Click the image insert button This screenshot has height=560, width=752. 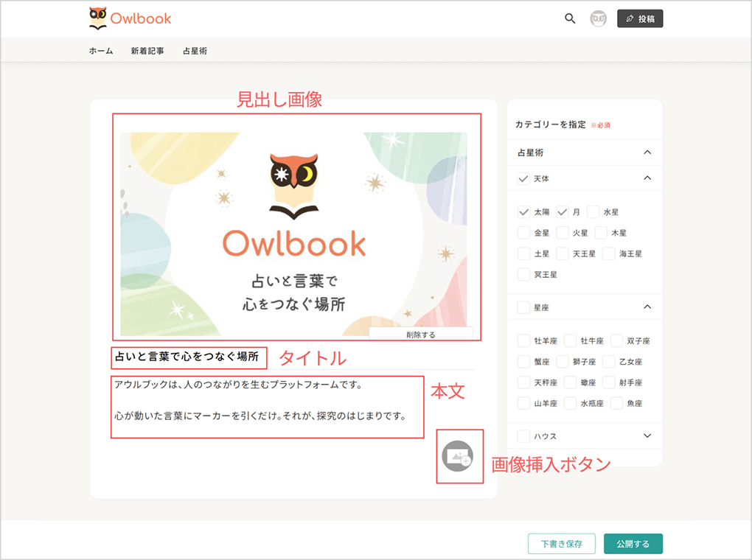point(458,456)
